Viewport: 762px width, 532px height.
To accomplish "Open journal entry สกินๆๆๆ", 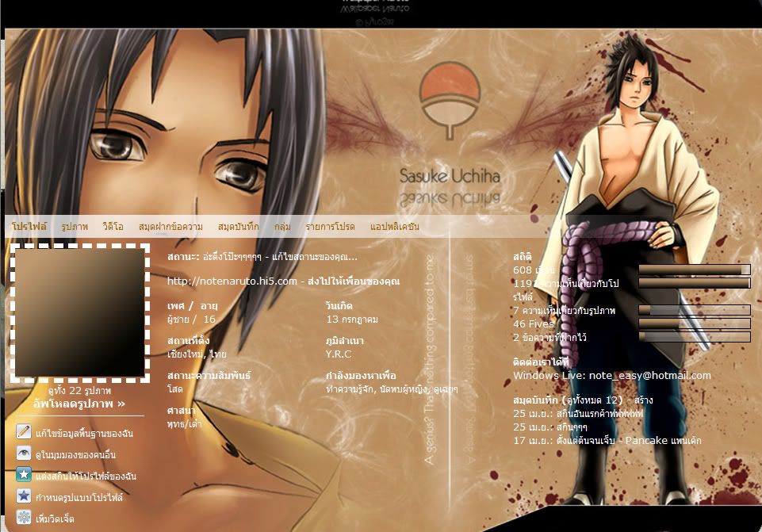I will coord(572,427).
